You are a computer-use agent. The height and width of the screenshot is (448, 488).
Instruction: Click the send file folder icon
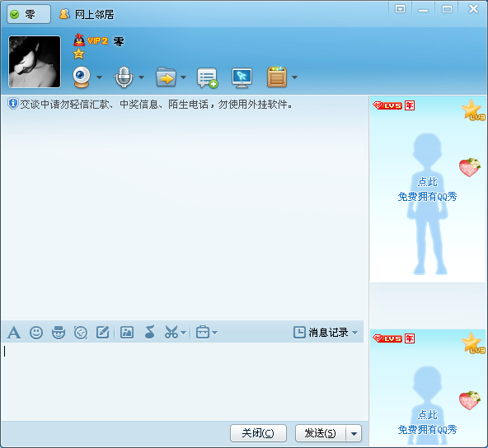coord(166,77)
